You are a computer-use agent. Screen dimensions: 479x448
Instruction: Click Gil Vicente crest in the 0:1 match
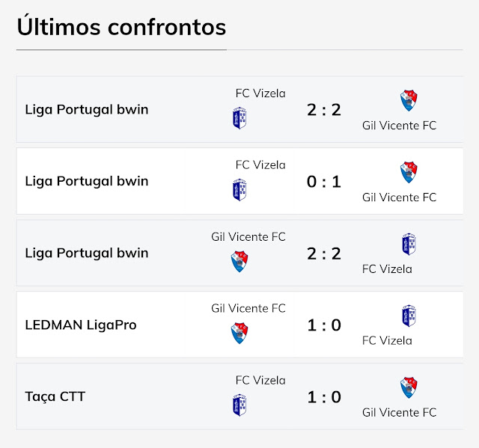(409, 172)
